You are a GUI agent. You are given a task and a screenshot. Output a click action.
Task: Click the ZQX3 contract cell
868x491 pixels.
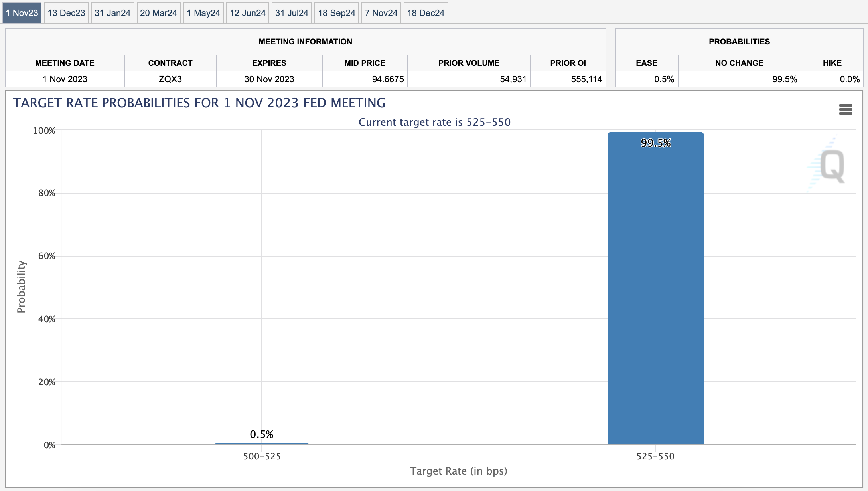pos(170,79)
